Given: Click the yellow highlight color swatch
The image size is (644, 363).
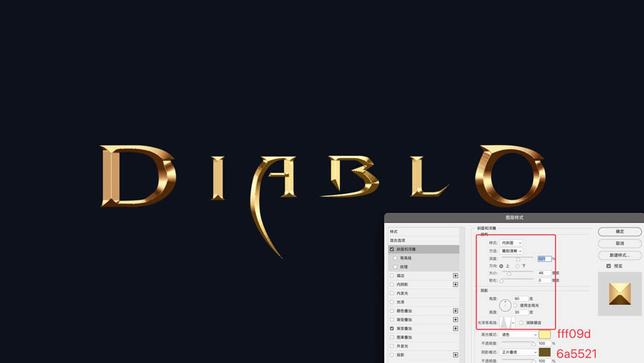Looking at the screenshot, I should 545,334.
